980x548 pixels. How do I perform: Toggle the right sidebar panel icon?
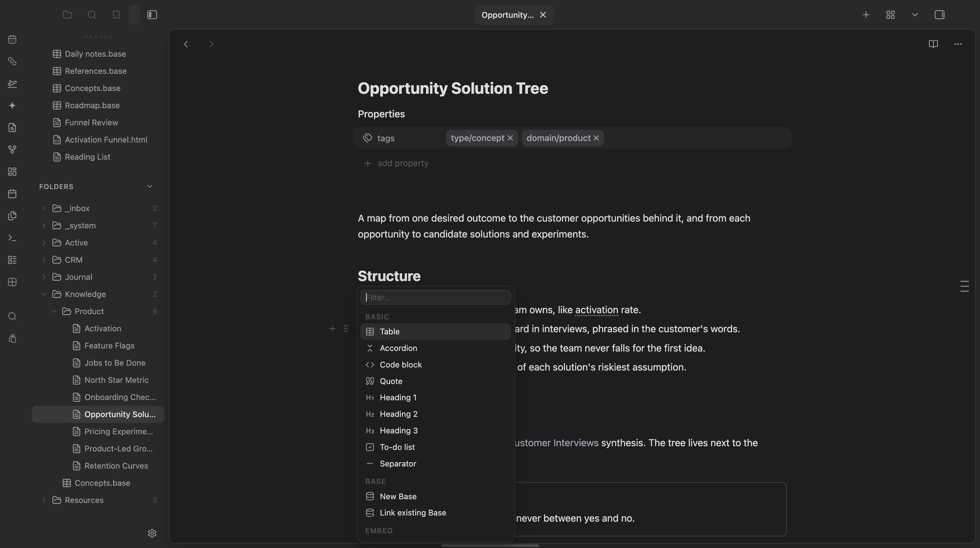click(x=939, y=15)
